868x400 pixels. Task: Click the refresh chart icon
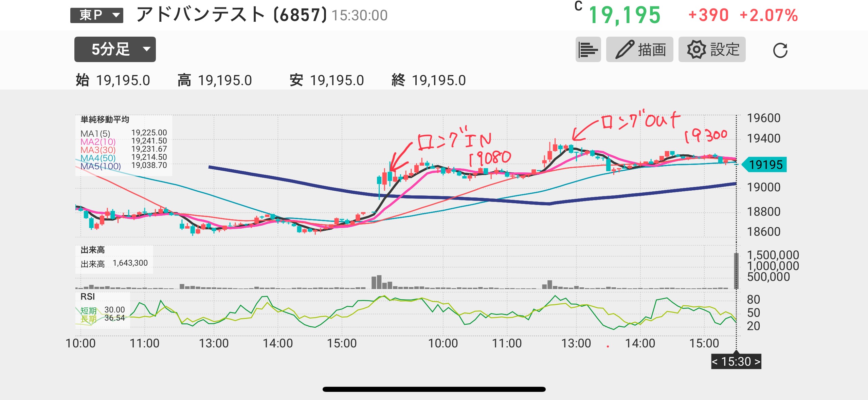tap(780, 51)
